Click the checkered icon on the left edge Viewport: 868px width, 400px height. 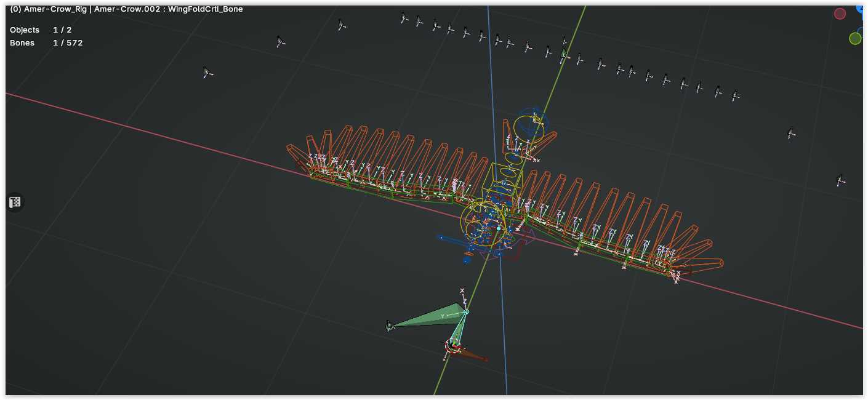click(15, 202)
